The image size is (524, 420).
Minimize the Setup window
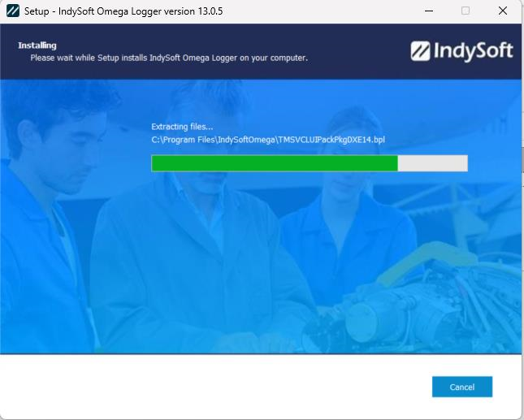428,11
